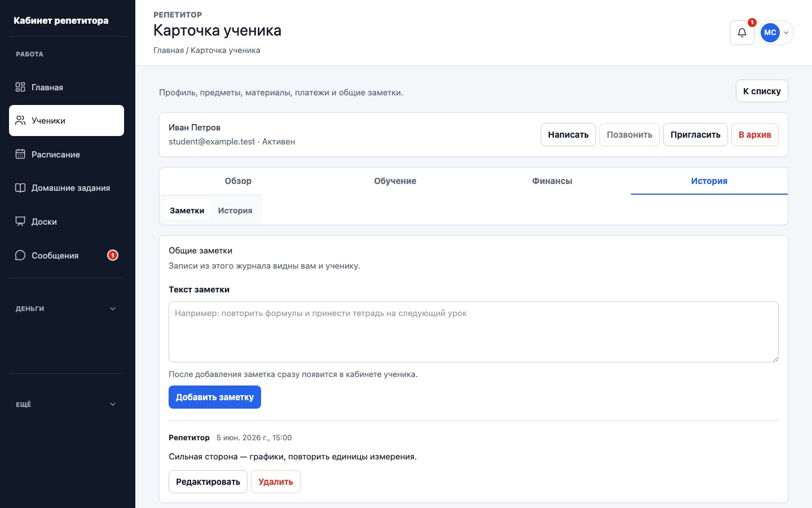The width and height of the screenshot is (812, 508).
Task: Delete the note with the Удалить button
Action: point(276,481)
